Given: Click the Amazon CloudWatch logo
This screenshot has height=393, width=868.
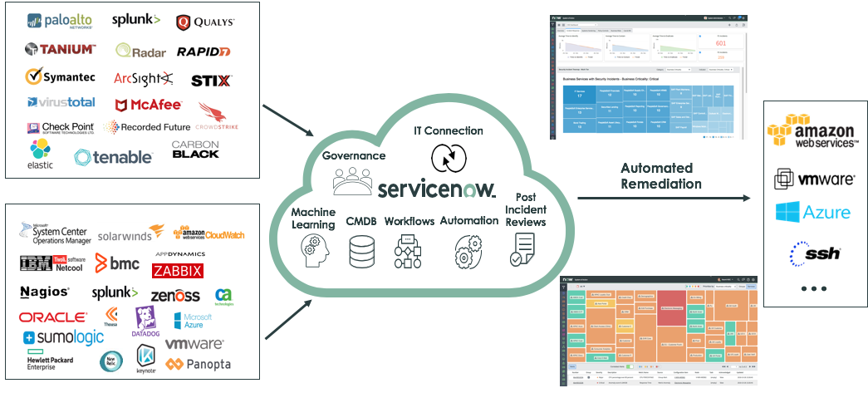Looking at the screenshot, I should point(208,233).
